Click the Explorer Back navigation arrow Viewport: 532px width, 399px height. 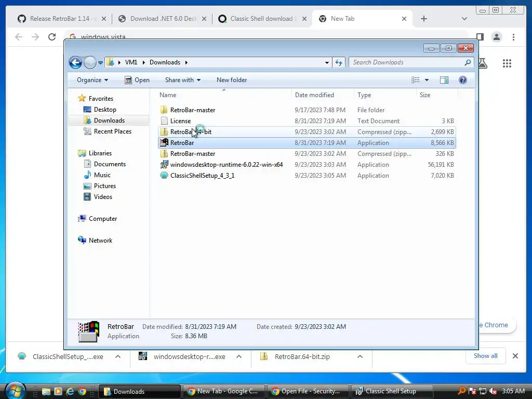pyautogui.click(x=75, y=62)
